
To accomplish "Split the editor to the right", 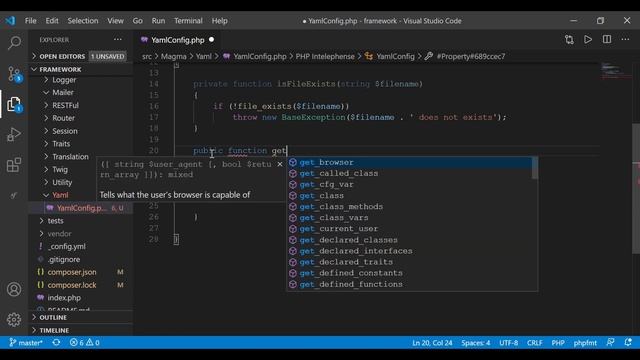I will 607,40.
